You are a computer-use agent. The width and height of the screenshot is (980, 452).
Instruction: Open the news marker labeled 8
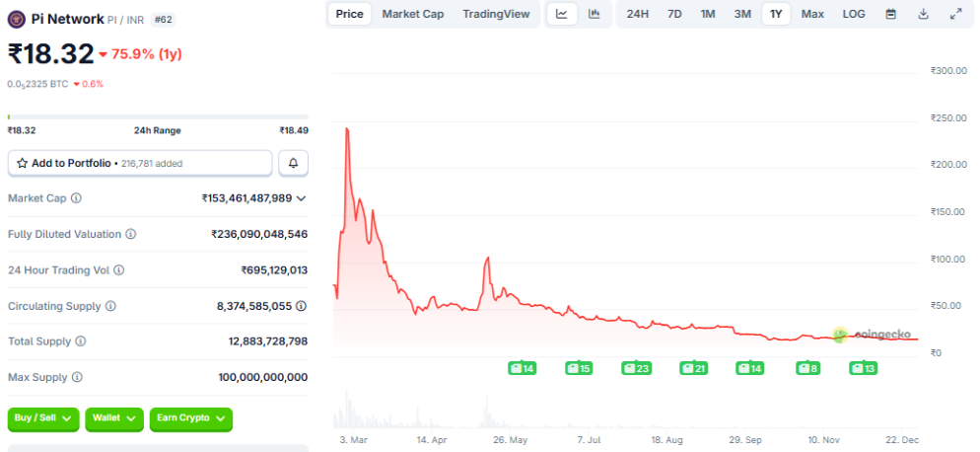(807, 368)
